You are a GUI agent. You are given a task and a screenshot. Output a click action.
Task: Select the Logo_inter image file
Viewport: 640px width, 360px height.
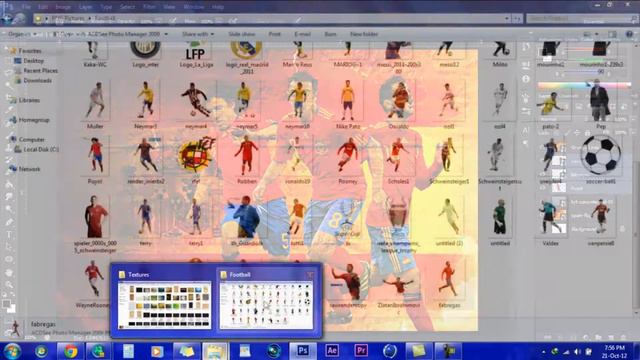pyautogui.click(x=145, y=55)
